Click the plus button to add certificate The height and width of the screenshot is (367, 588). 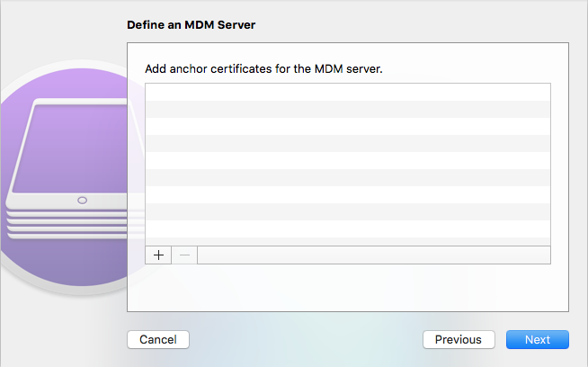pyautogui.click(x=158, y=255)
